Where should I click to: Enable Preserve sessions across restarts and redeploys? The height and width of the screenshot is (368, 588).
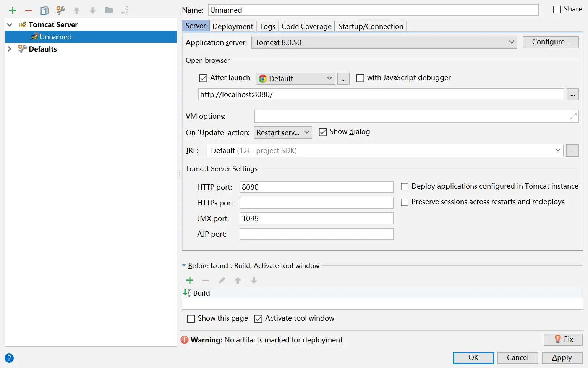[x=405, y=202]
